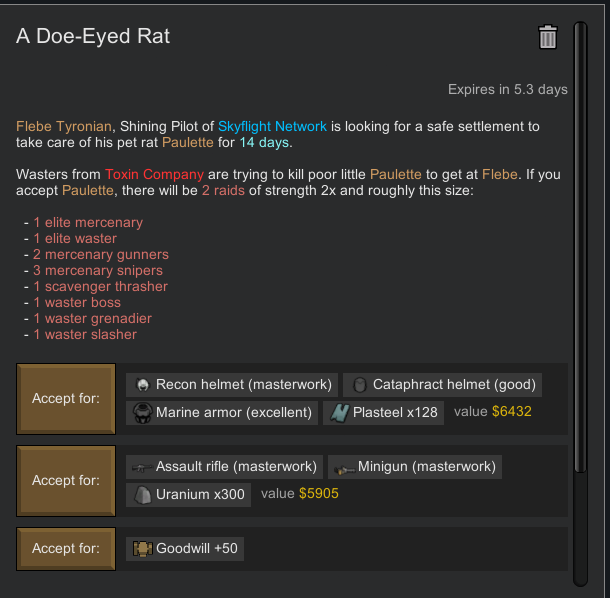This screenshot has height=598, width=610.
Task: Accept quest for Goodwill +50
Action: 66,548
